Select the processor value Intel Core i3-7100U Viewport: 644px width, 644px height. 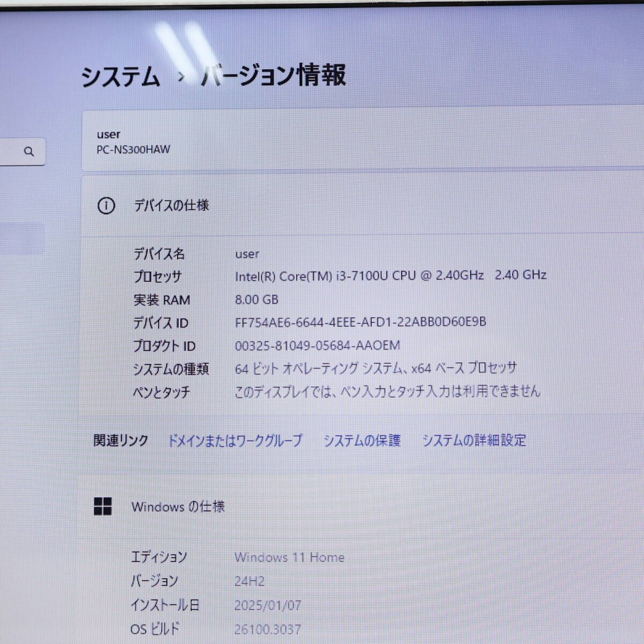[391, 276]
